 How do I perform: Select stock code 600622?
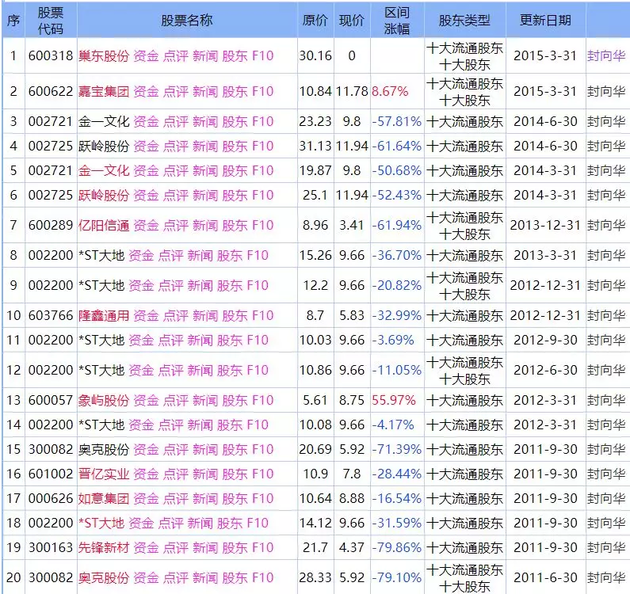pos(51,92)
